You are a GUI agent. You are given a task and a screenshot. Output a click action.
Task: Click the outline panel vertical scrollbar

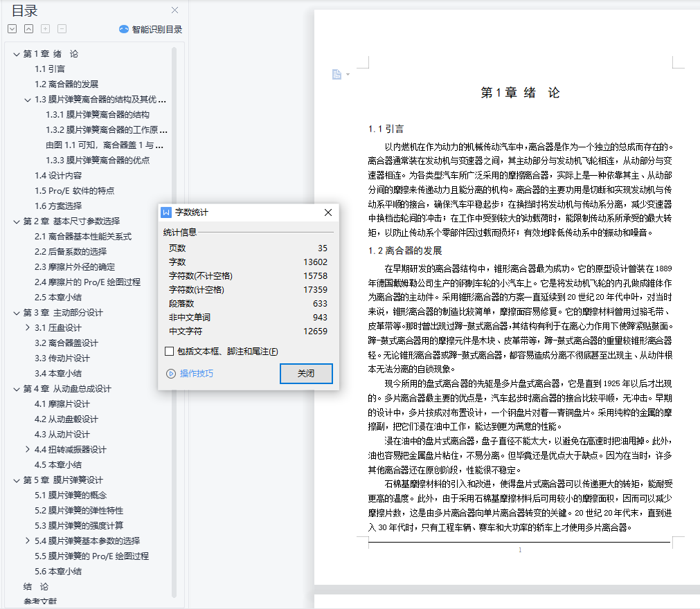click(x=174, y=321)
